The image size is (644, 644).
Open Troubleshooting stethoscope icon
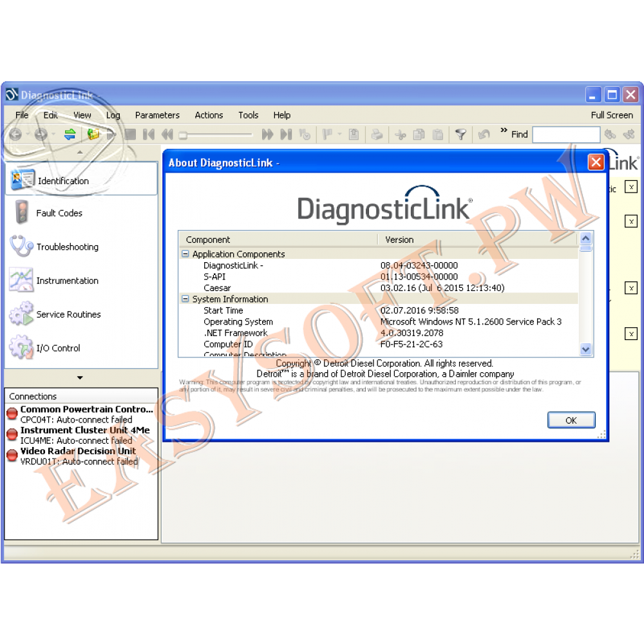point(21,246)
